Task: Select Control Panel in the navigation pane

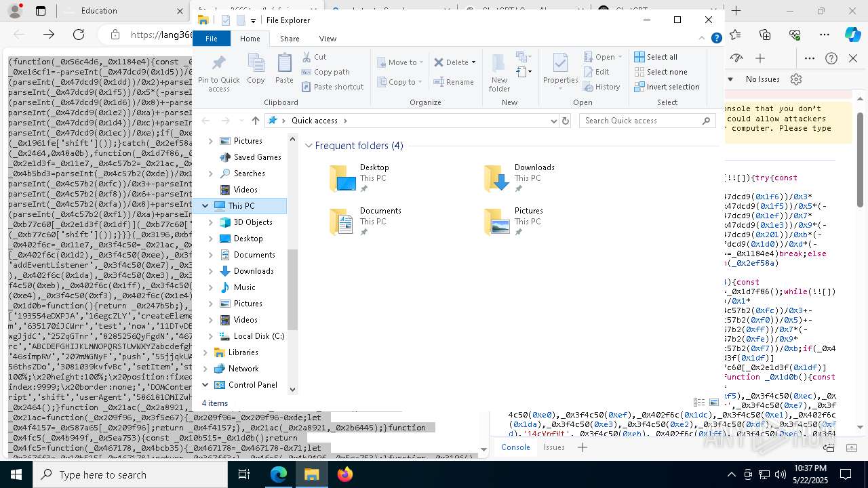Action: pos(252,385)
